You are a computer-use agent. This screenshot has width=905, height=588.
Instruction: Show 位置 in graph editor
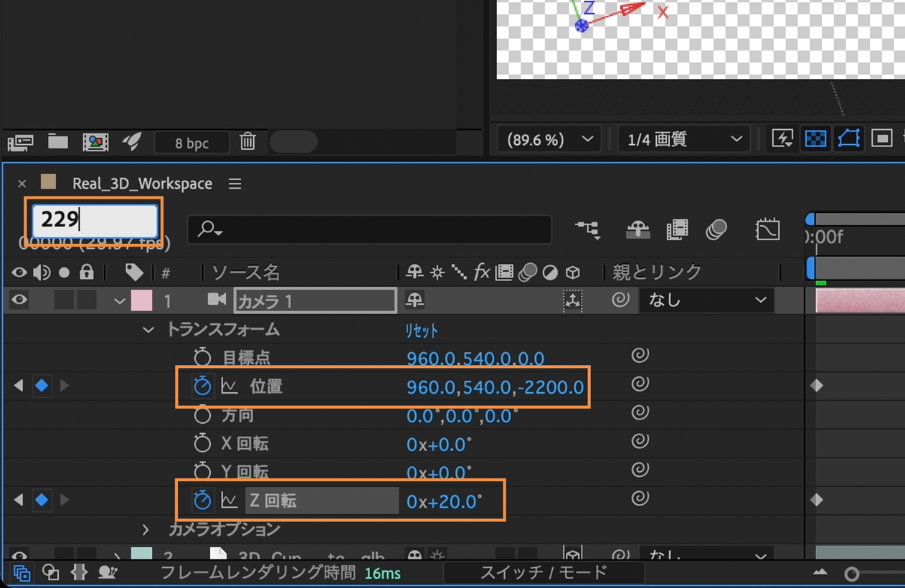coord(229,387)
